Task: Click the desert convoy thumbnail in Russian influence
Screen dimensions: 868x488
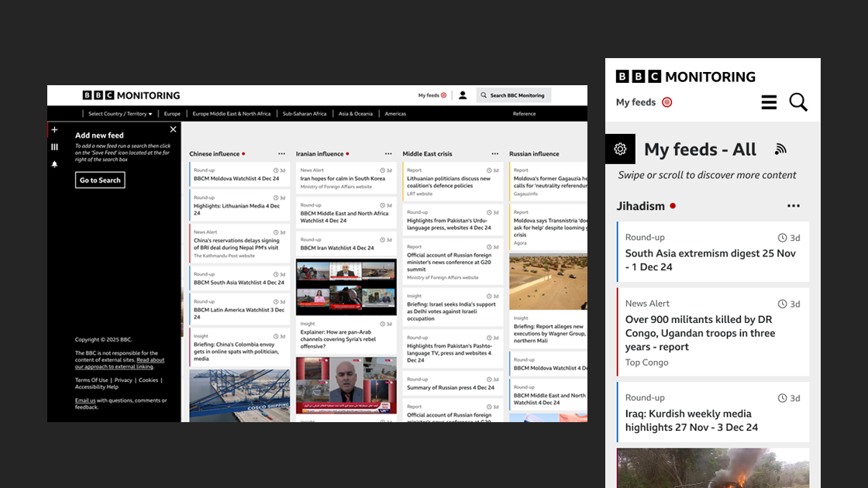Action: coord(548,282)
